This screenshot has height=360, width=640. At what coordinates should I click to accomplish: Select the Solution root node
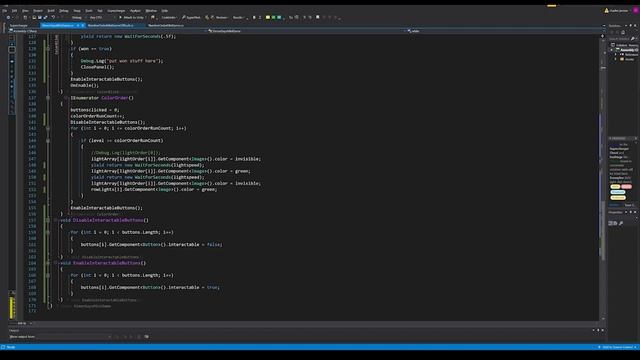click(x=624, y=45)
